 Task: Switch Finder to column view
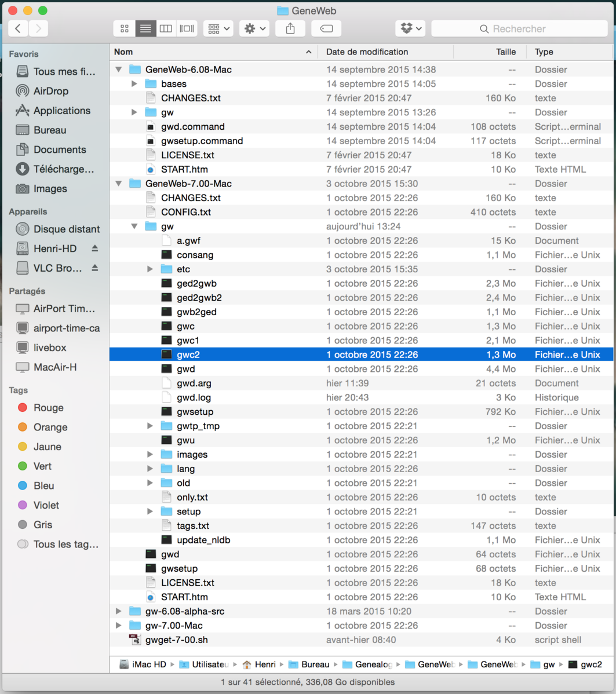pos(166,29)
